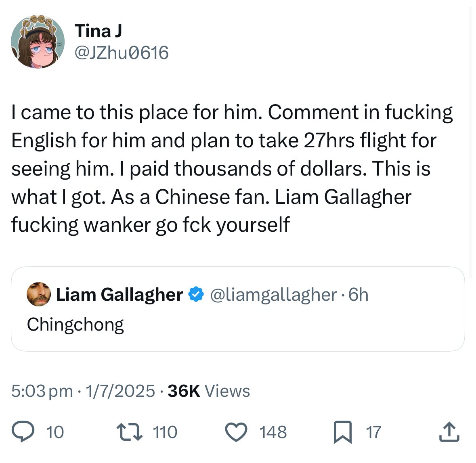Click the 17 bookmarks count

click(373, 432)
